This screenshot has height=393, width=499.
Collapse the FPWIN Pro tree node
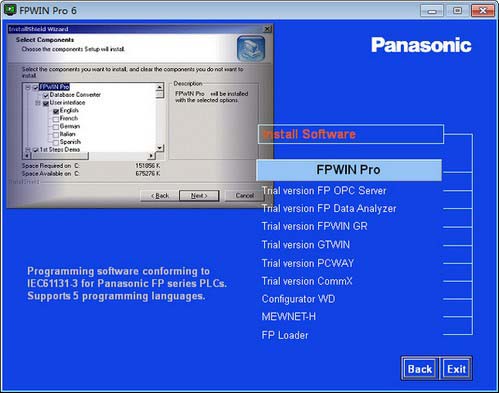pyautogui.click(x=28, y=87)
